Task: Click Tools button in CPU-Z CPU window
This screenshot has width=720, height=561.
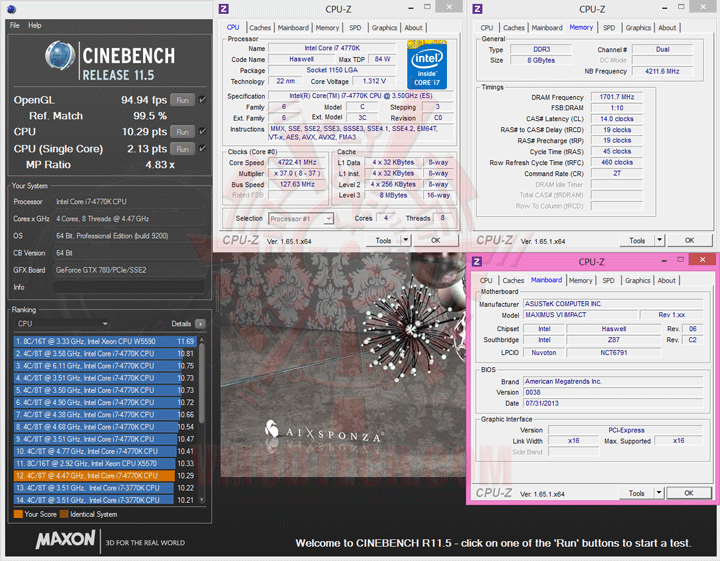Action: [383, 241]
